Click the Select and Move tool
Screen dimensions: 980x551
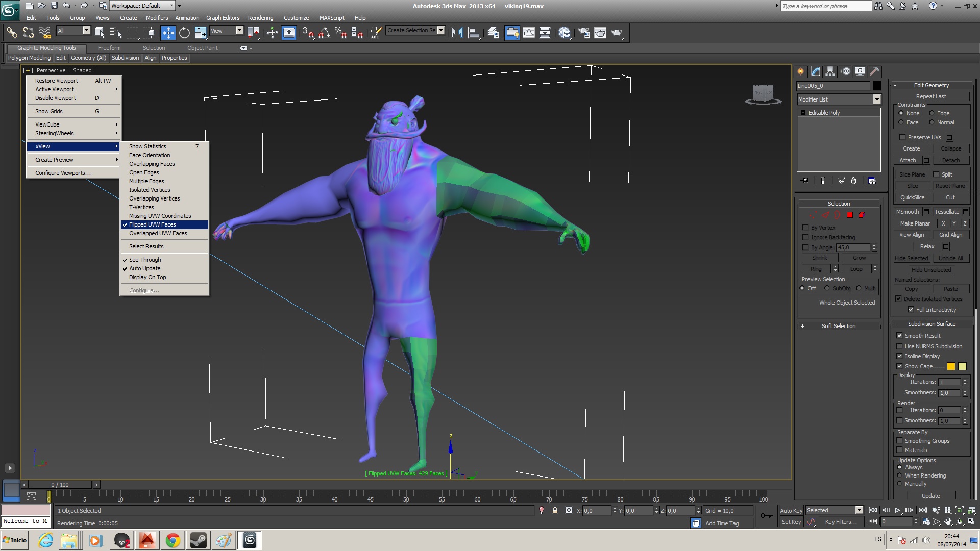point(168,33)
